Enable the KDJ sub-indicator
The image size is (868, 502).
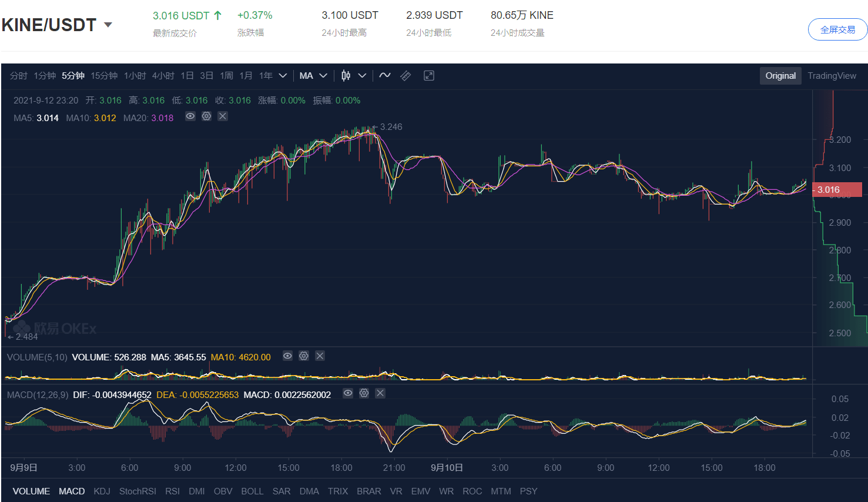click(102, 491)
